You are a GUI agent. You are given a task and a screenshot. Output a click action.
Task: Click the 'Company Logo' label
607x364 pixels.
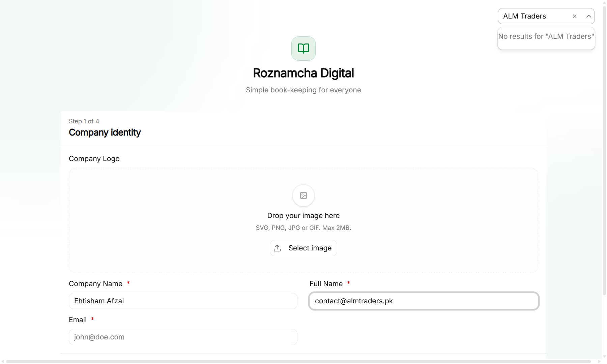94,159
